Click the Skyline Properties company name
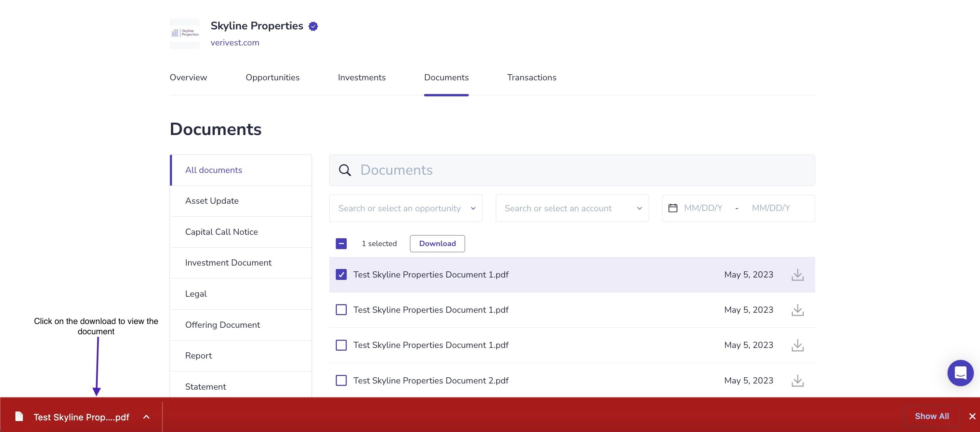The height and width of the screenshot is (432, 980). coord(257,26)
